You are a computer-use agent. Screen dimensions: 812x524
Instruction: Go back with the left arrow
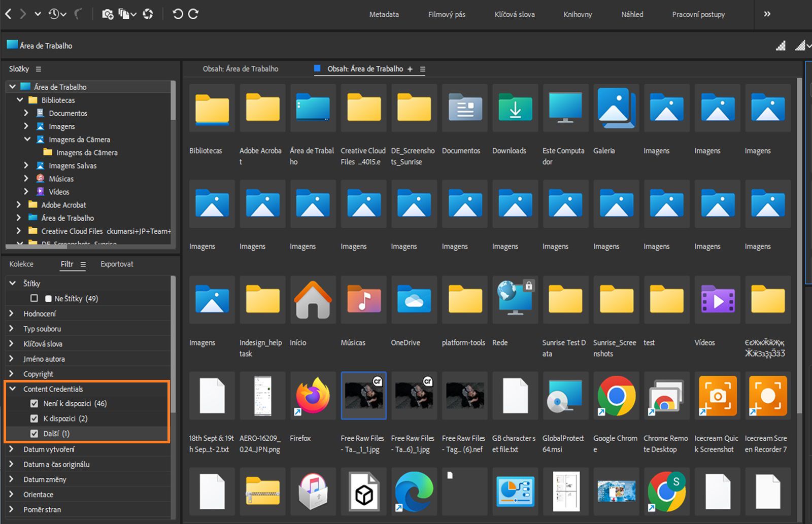8,14
